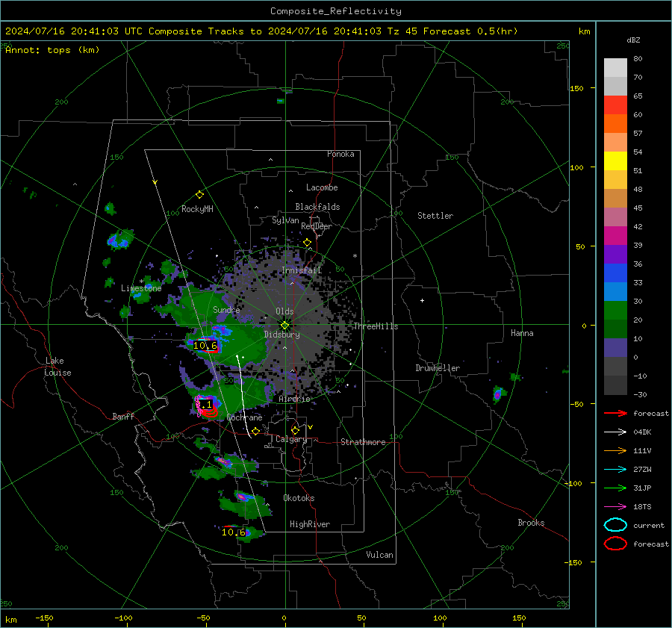Screen dimensions: 672x628
Task: Click the Ponoka city label
Action: click(340, 154)
